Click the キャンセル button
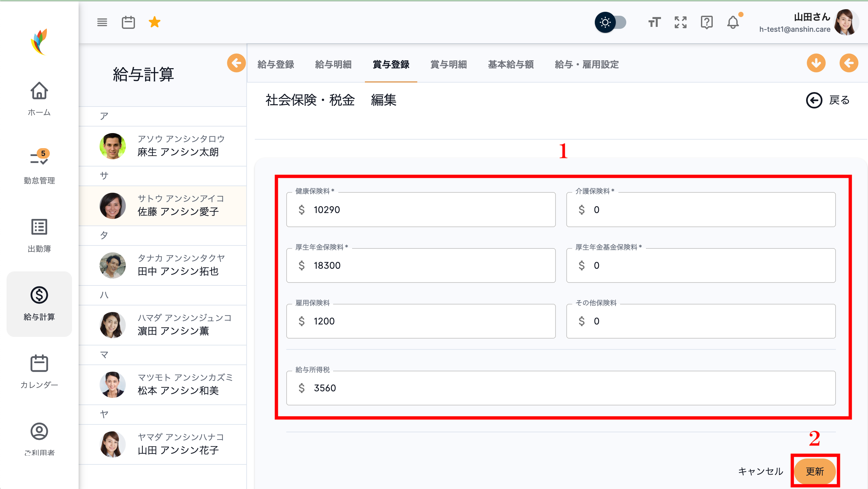Viewport: 868px width, 489px height. click(x=761, y=471)
